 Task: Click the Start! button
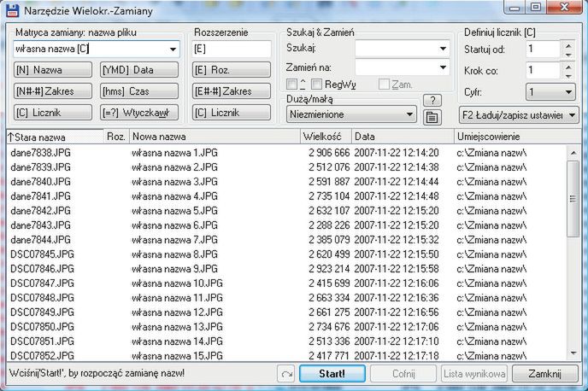coord(332,374)
